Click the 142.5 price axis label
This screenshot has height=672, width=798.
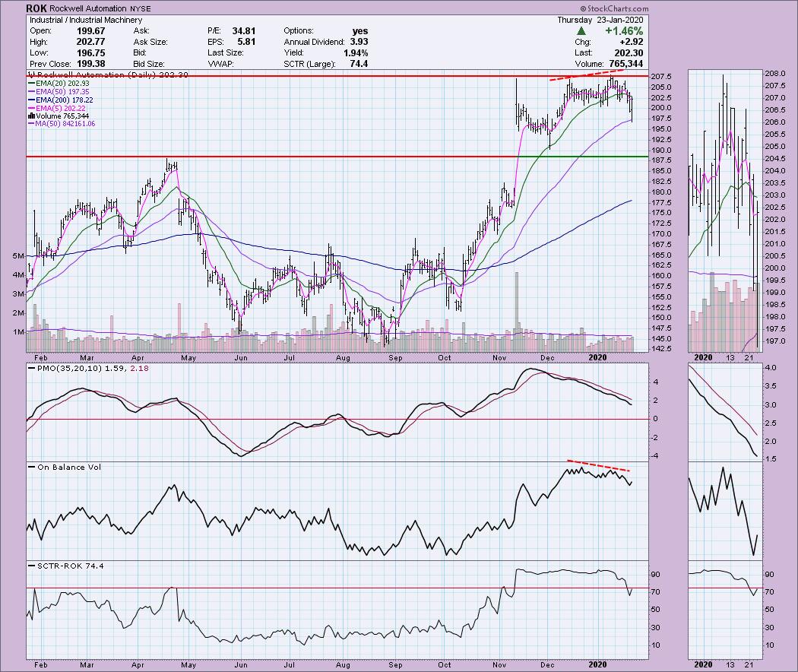click(661, 349)
